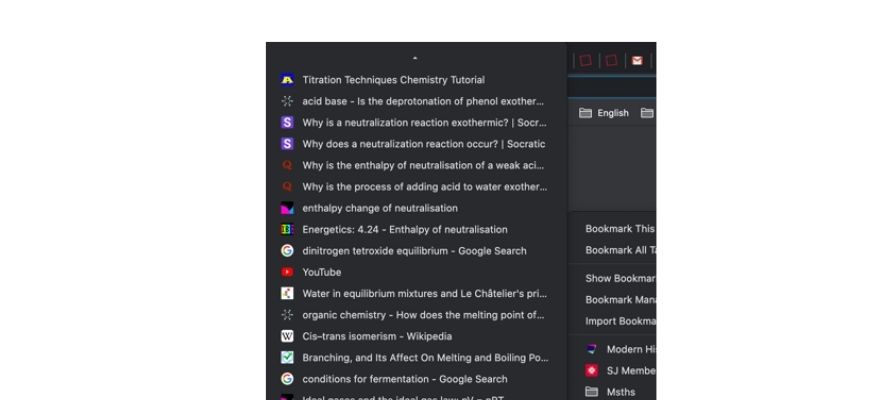Open Cis–trans isomerism Wikipedia entry
Viewport: 870px width, 400px height.
click(x=416, y=336)
